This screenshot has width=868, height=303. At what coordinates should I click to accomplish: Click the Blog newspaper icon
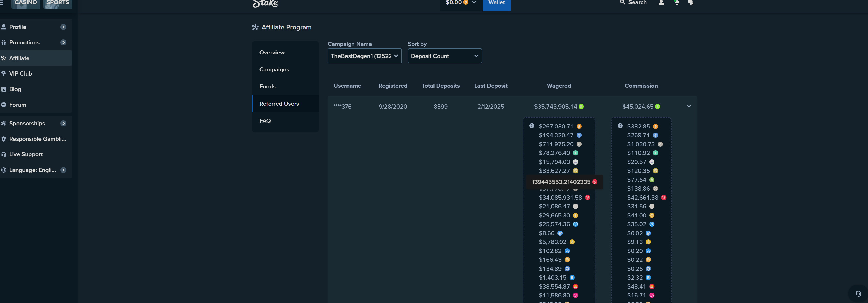[4, 89]
